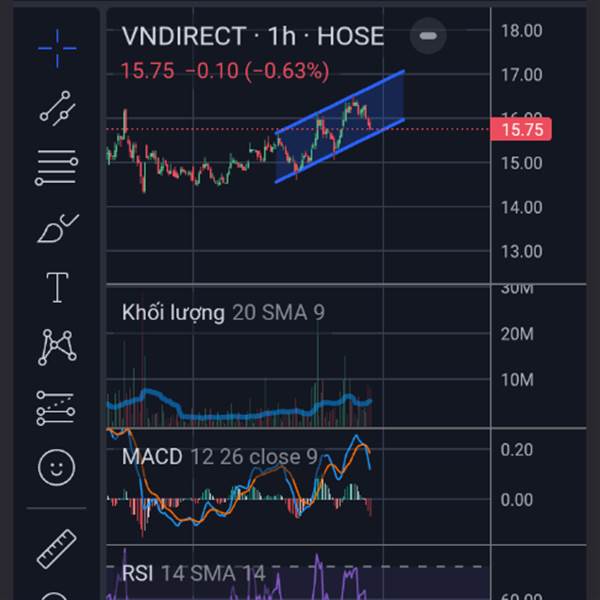Open the Fibonacci retracement tool
The image size is (600, 600).
point(57,167)
